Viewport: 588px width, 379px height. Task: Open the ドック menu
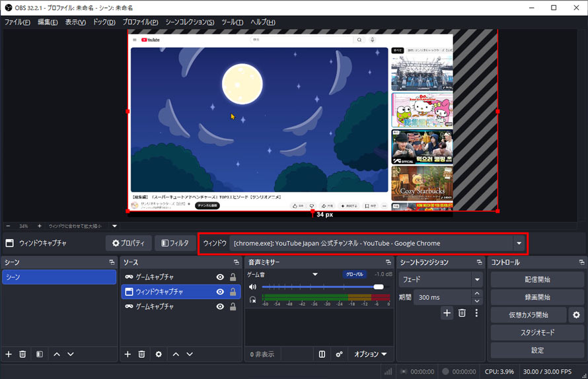104,22
